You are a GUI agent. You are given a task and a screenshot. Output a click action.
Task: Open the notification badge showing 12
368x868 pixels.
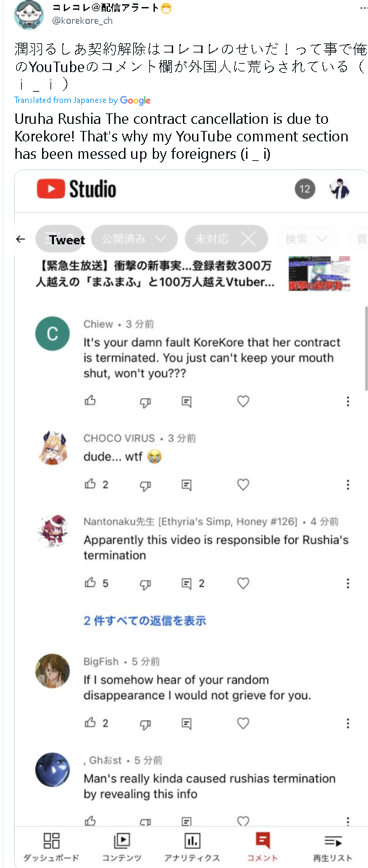click(x=305, y=189)
